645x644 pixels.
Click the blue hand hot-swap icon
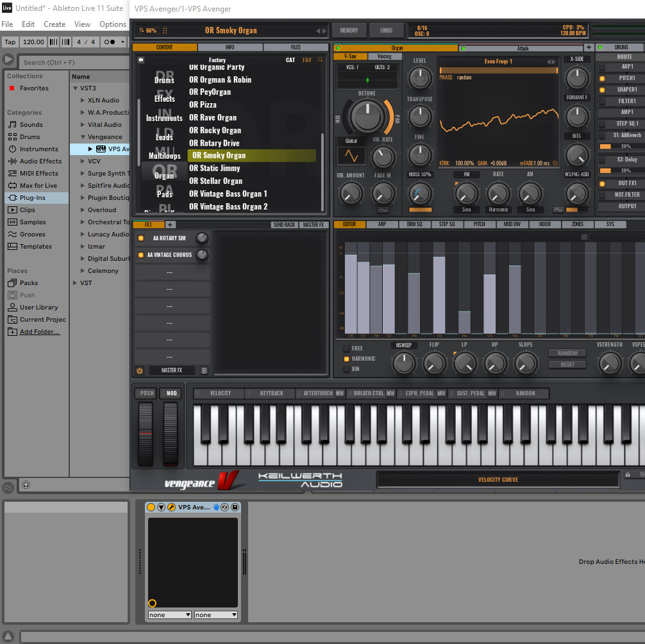pos(217,507)
